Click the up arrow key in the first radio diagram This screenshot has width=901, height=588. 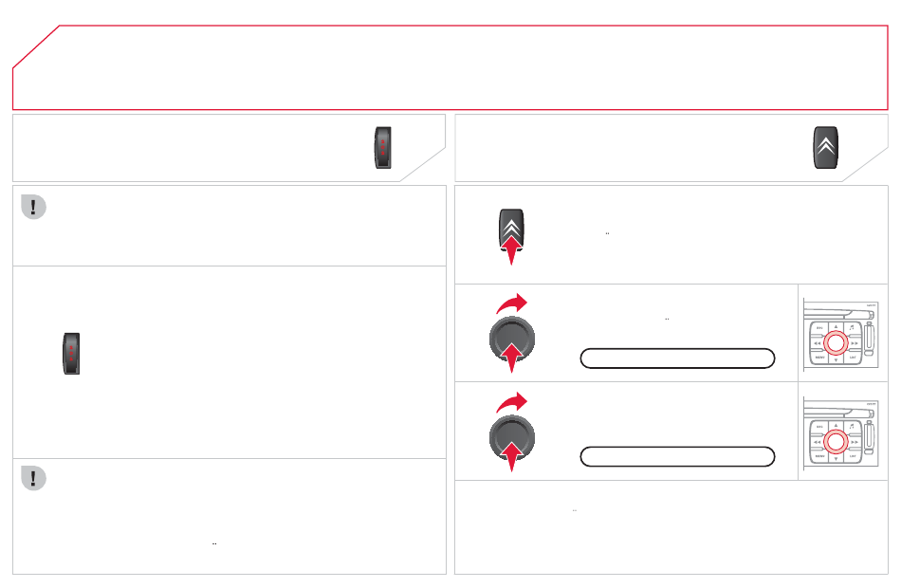(836, 326)
